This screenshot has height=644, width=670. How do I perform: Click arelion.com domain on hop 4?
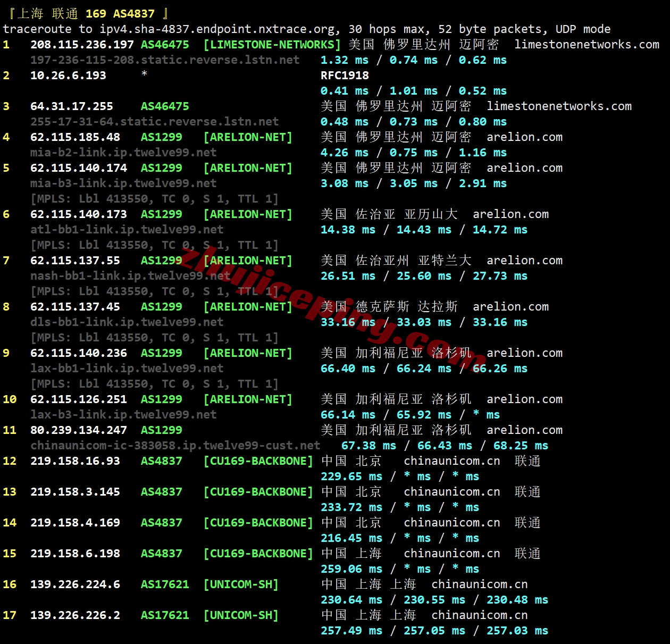[x=524, y=137]
